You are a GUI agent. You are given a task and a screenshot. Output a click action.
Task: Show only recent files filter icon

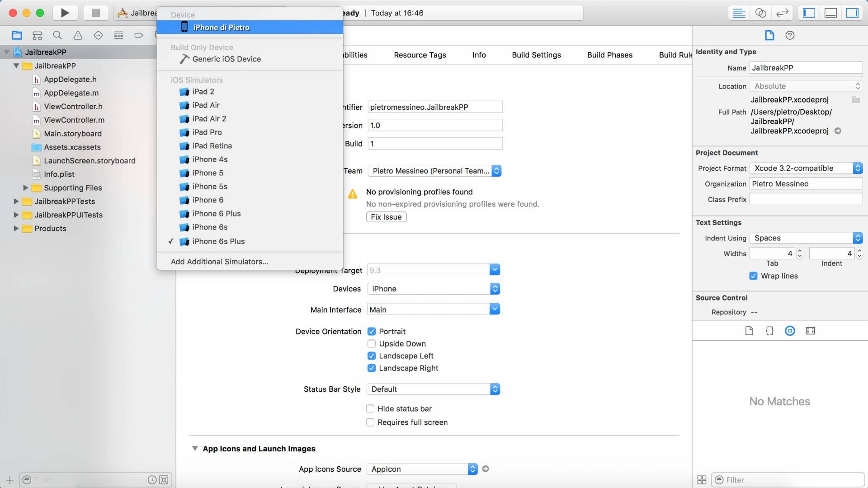tap(152, 480)
